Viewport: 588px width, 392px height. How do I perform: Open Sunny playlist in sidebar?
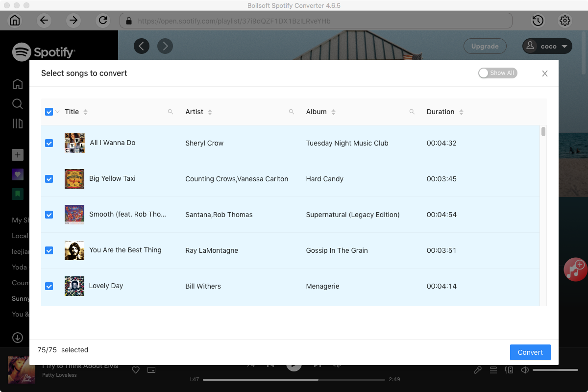21,298
